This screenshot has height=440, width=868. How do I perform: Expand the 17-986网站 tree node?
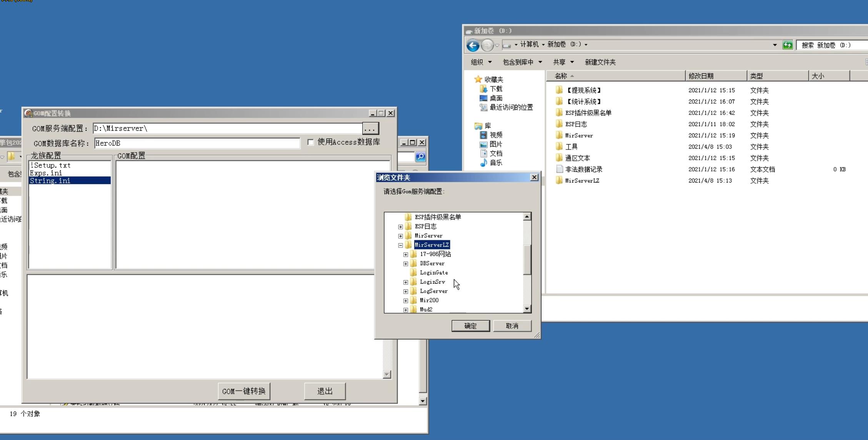pyautogui.click(x=406, y=254)
